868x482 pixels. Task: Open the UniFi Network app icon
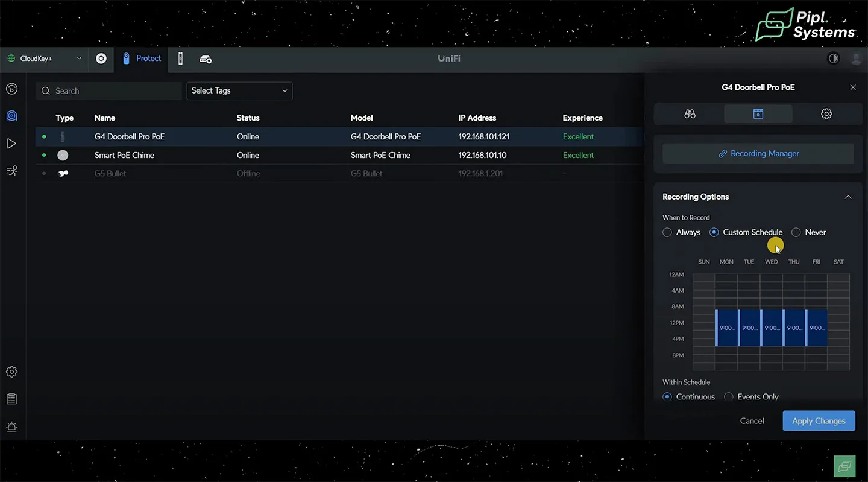(101, 59)
